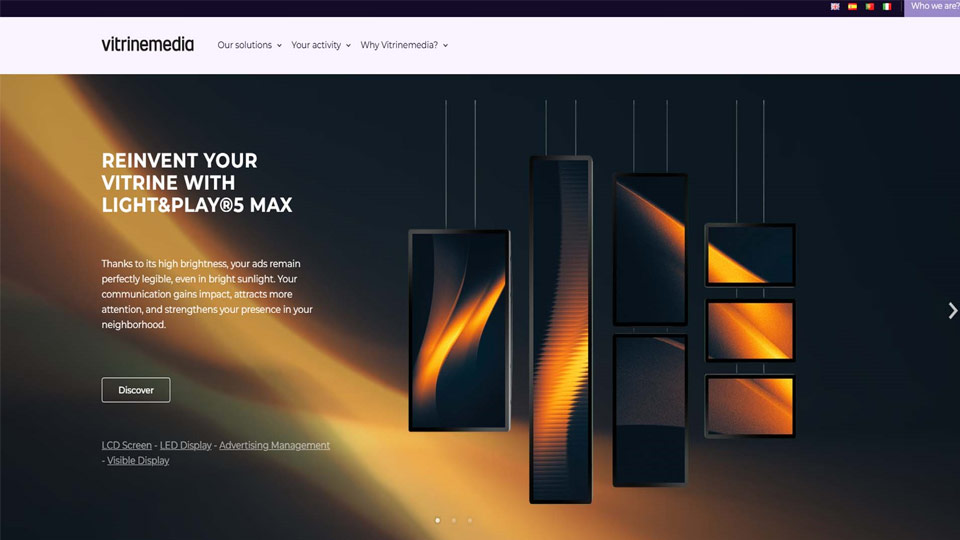
Task: Expand the Our solutions menu
Action: click(249, 45)
